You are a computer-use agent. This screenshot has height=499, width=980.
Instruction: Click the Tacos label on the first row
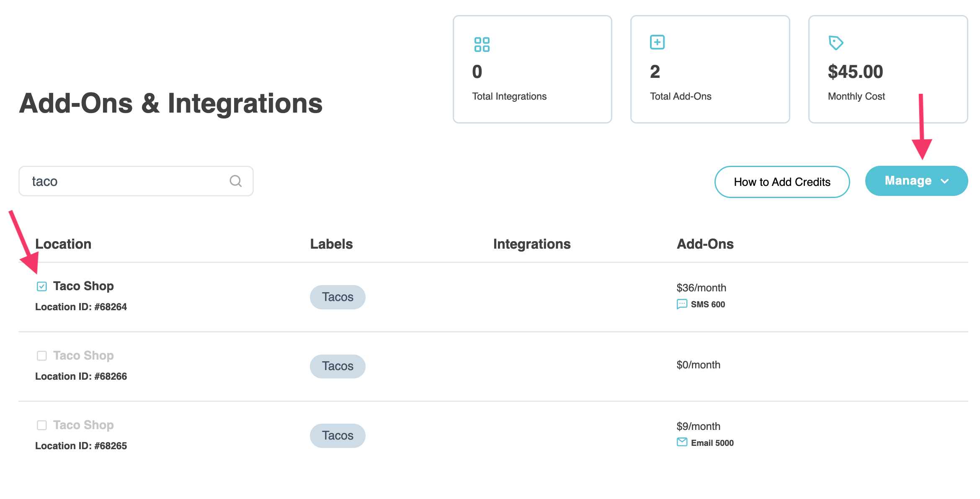click(x=337, y=297)
